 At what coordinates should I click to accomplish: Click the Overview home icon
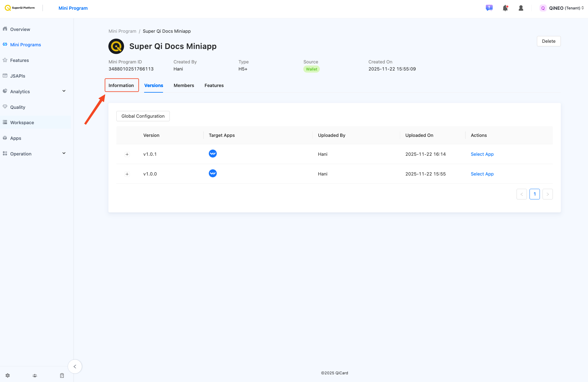5,29
